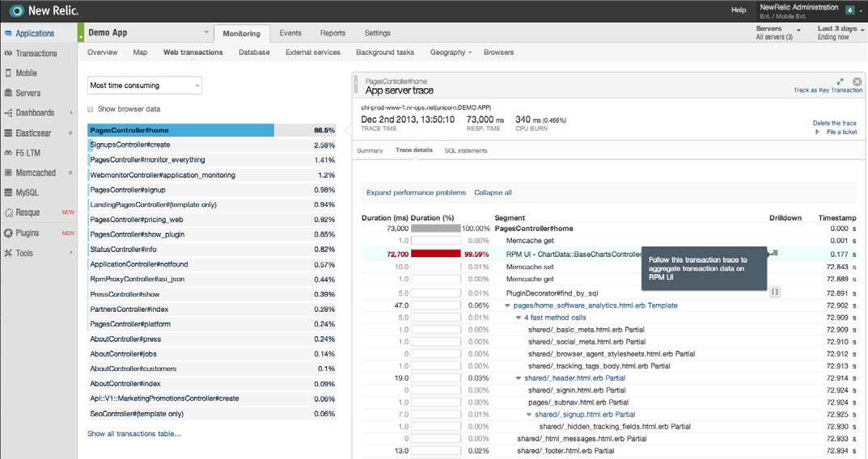This screenshot has width=868, height=459.
Task: Collapse pages/home_software_analytics template row
Action: 507,305
